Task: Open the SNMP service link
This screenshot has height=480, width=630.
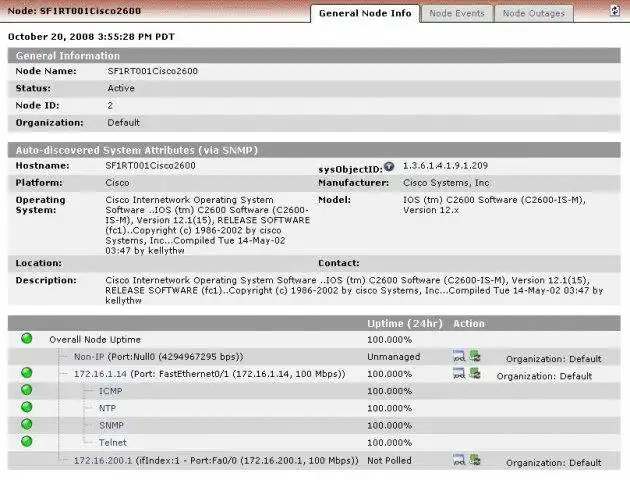Action: pyautogui.click(x=111, y=425)
